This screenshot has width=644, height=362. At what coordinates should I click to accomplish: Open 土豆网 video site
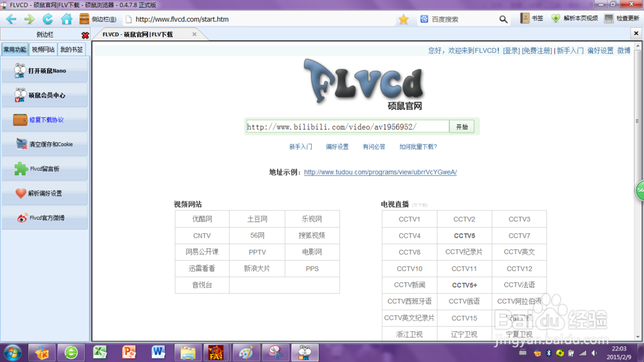[x=257, y=219]
